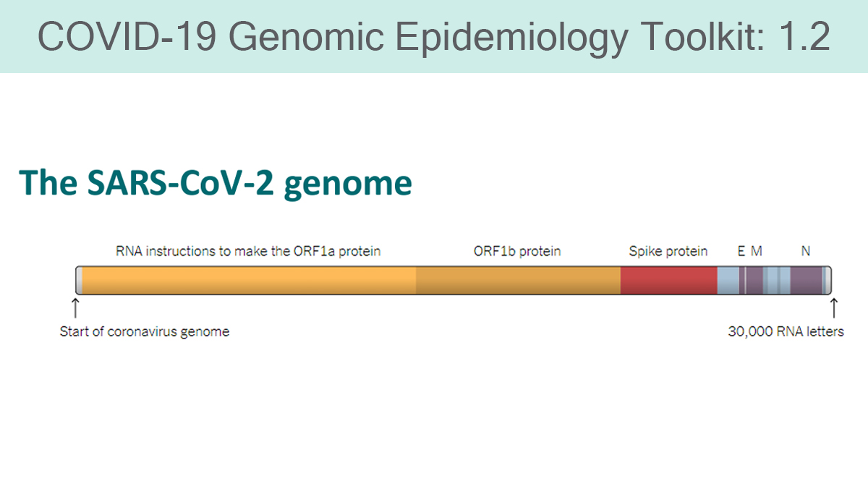Screen dimensions: 868x489
Task: Select the gray cap at the genome's right end
Action: (827, 280)
